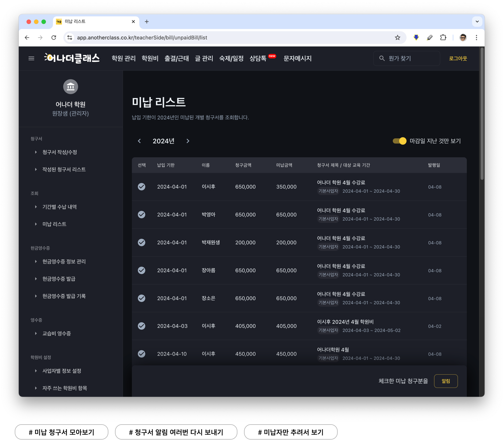Click the browser back arrow
The image size is (503, 448).
pos(27,37)
